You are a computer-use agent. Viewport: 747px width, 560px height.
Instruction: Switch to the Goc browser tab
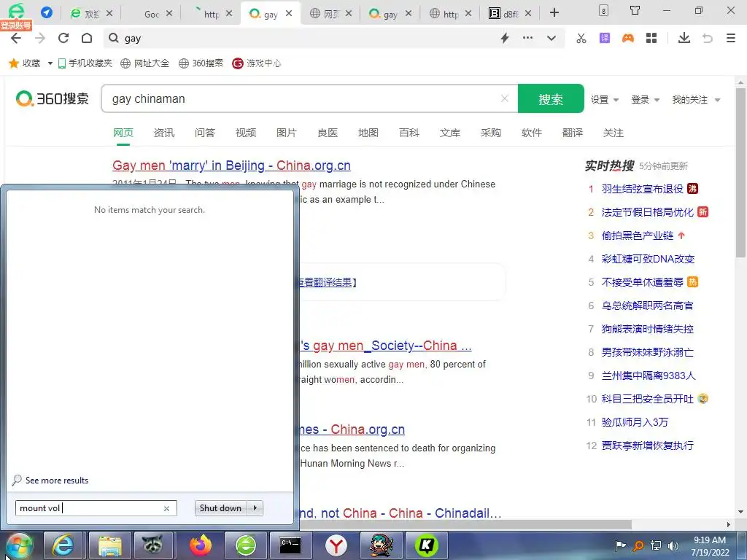pos(152,14)
